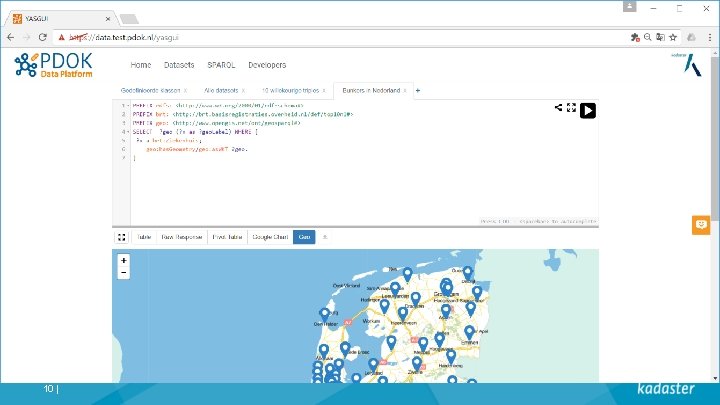Click the translate page icon

pos(660,38)
